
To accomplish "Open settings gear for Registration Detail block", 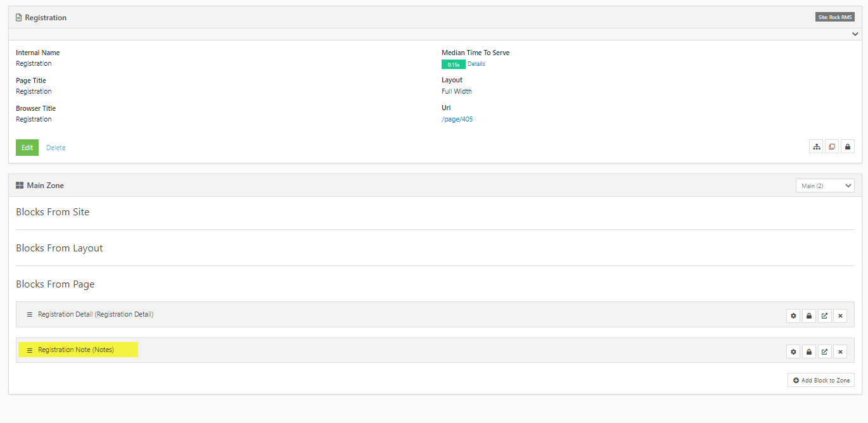I will point(793,315).
